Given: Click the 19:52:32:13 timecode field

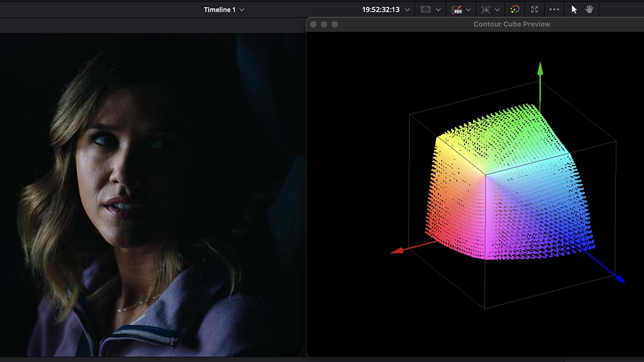Looking at the screenshot, I should [x=381, y=9].
